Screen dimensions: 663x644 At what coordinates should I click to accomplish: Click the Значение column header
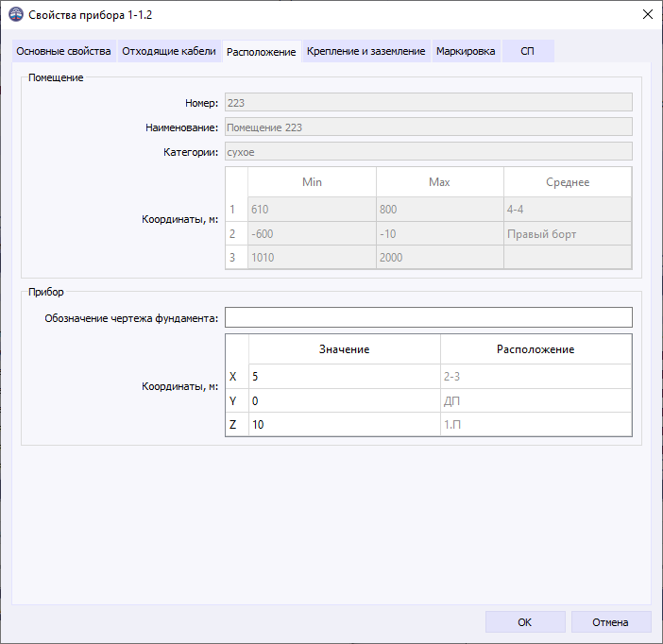(x=344, y=349)
